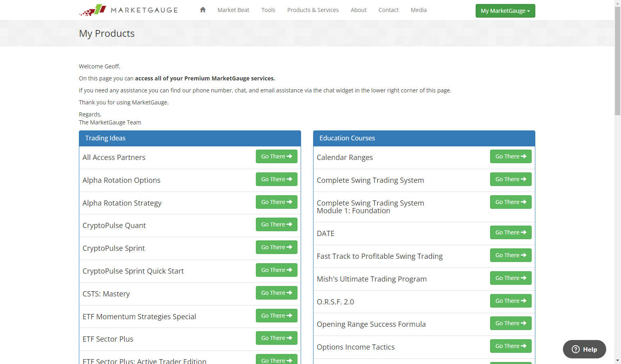Go to the Contact page
The width and height of the screenshot is (621, 364).
tap(388, 10)
